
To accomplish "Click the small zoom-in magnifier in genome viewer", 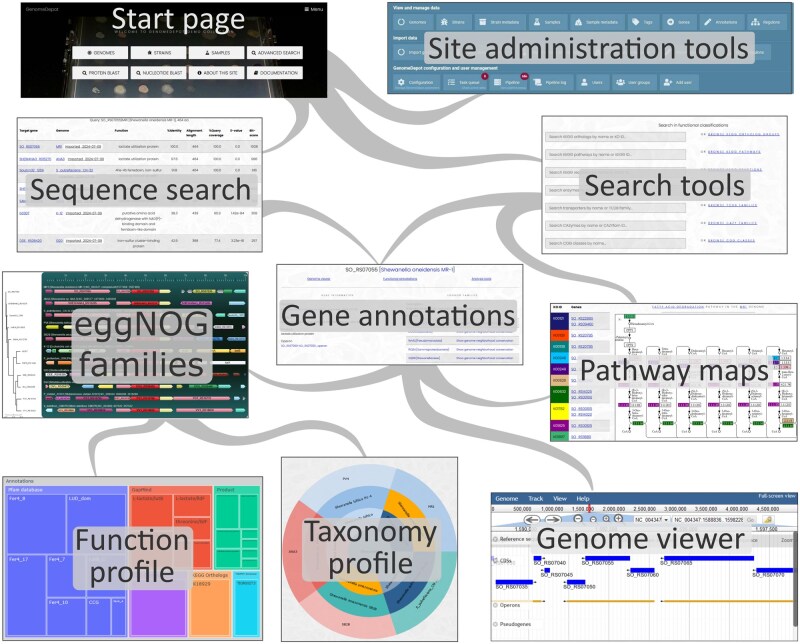I will tap(606, 519).
